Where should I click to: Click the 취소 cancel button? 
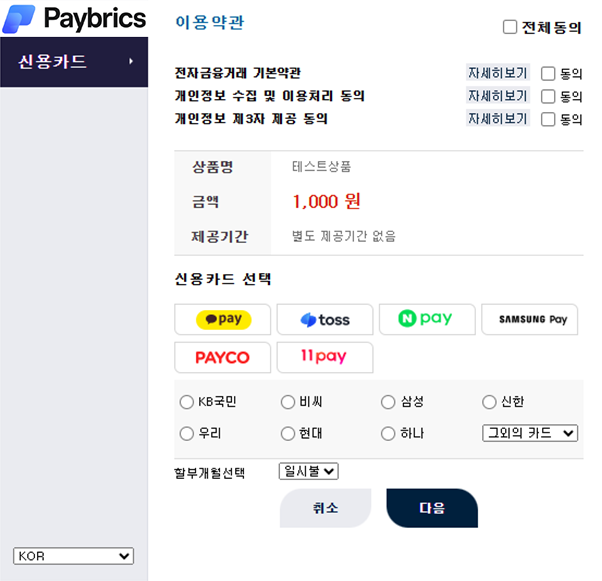coord(325,508)
